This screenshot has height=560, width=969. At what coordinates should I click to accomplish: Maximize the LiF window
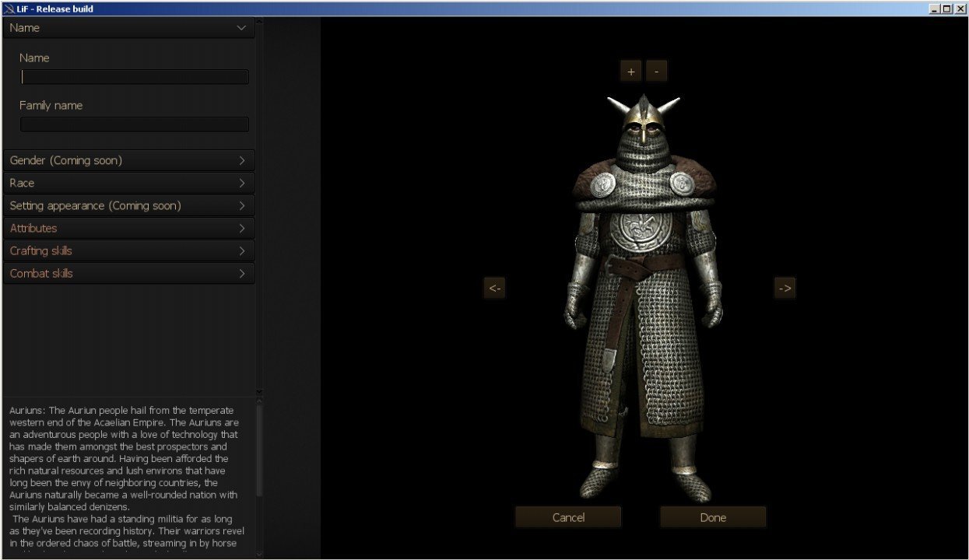tap(946, 9)
